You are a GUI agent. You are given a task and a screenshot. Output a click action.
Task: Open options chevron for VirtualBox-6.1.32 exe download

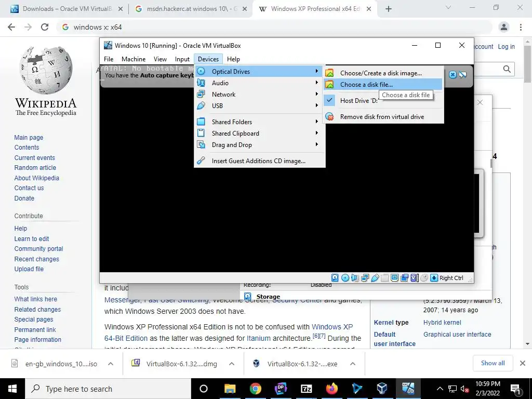(353, 364)
